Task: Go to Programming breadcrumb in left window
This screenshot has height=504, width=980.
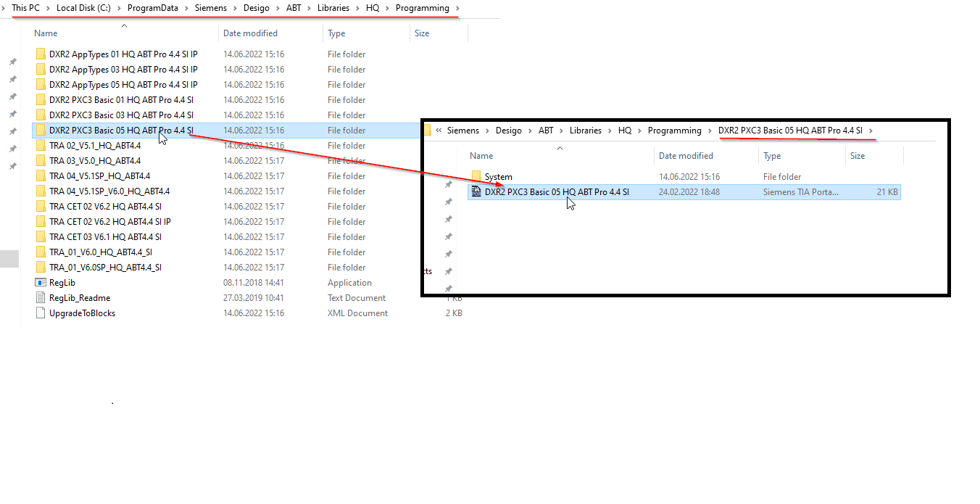Action: 422,8
